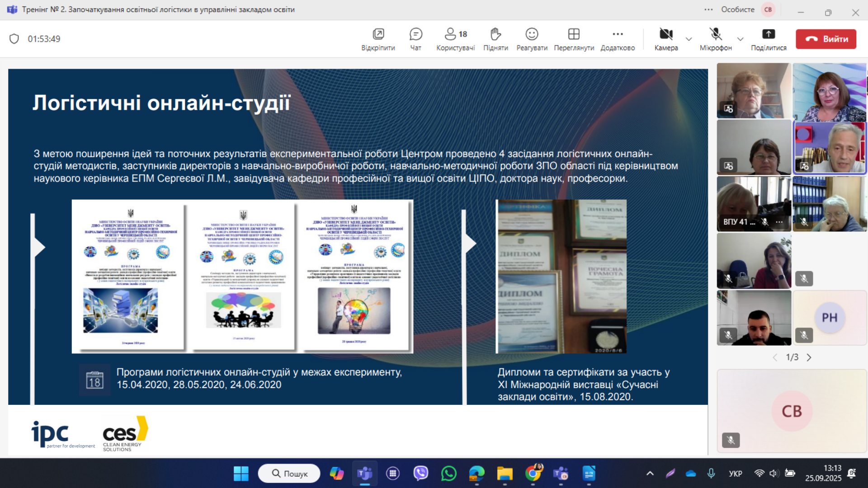Open the reactions (Реагувати) menu

click(x=532, y=39)
